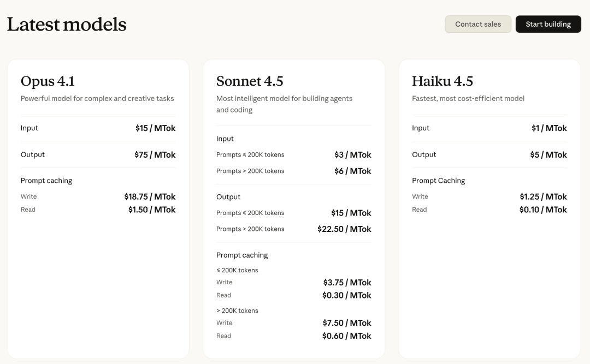Select the Sonnet 4.5 model description text
Viewport: 590px width, 364px height.
[x=284, y=104]
